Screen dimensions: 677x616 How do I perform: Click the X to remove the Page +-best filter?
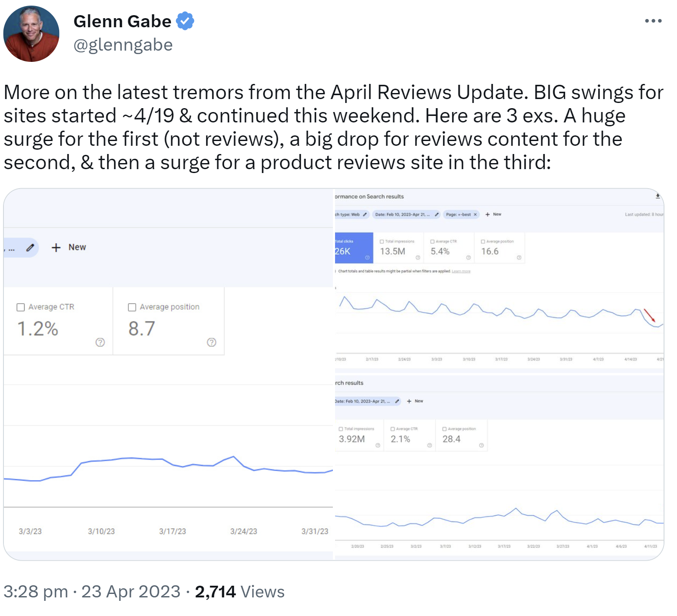pos(476,214)
